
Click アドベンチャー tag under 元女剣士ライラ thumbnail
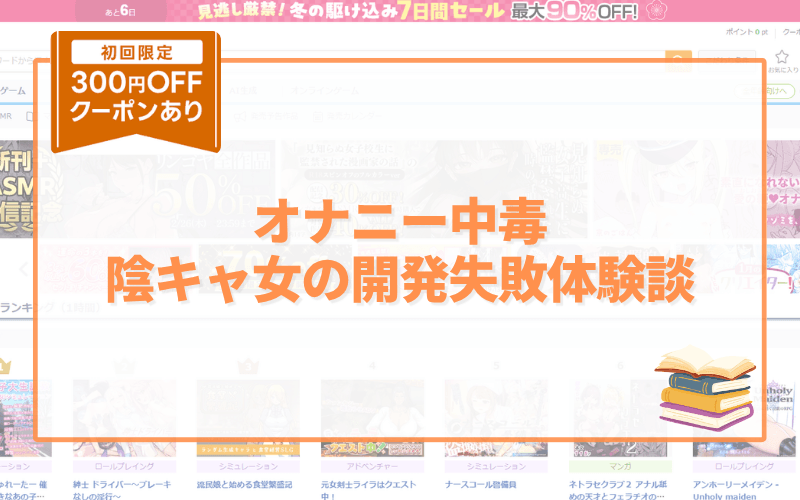tap(372, 466)
